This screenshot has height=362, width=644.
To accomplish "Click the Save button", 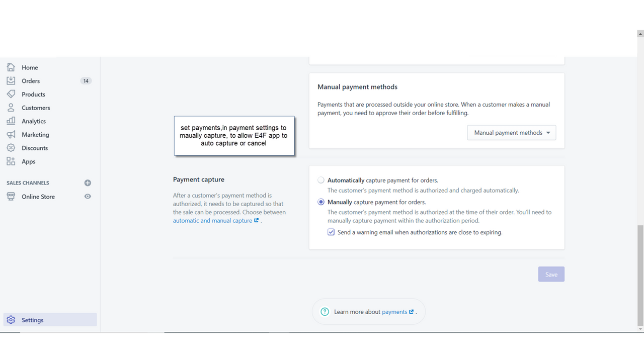I will tap(551, 274).
